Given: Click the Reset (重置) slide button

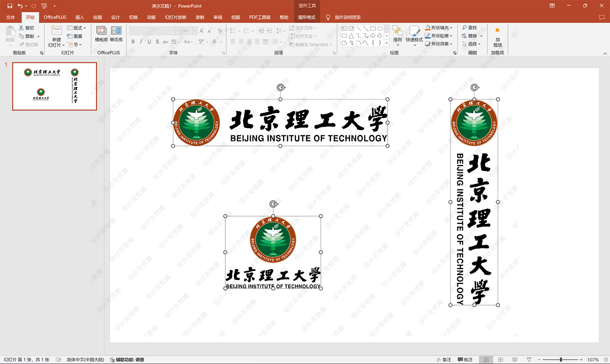Looking at the screenshot, I should [75, 36].
